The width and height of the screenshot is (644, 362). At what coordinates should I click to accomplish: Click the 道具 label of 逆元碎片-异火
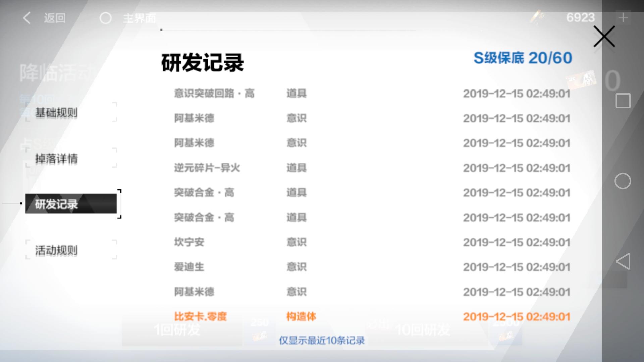(297, 168)
